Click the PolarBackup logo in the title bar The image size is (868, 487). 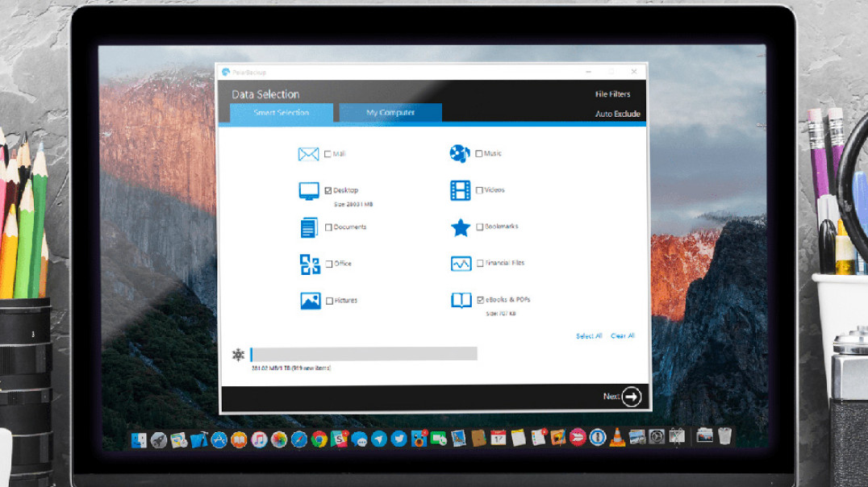coord(226,72)
